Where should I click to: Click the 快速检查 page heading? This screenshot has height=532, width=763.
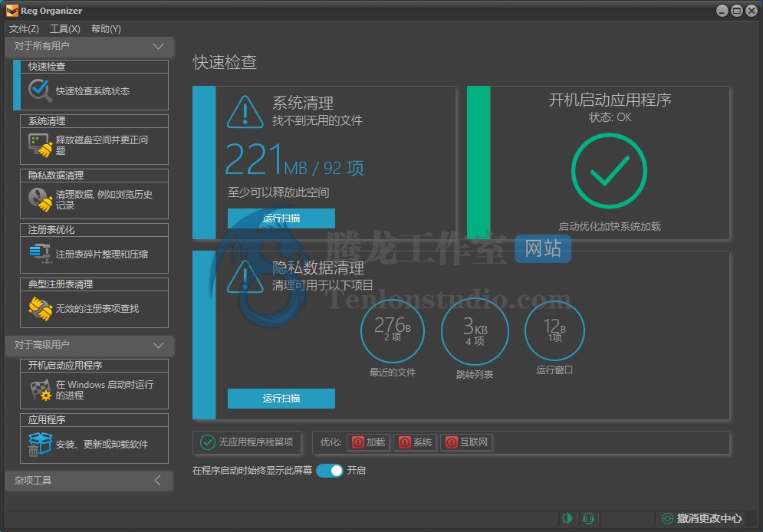point(225,62)
